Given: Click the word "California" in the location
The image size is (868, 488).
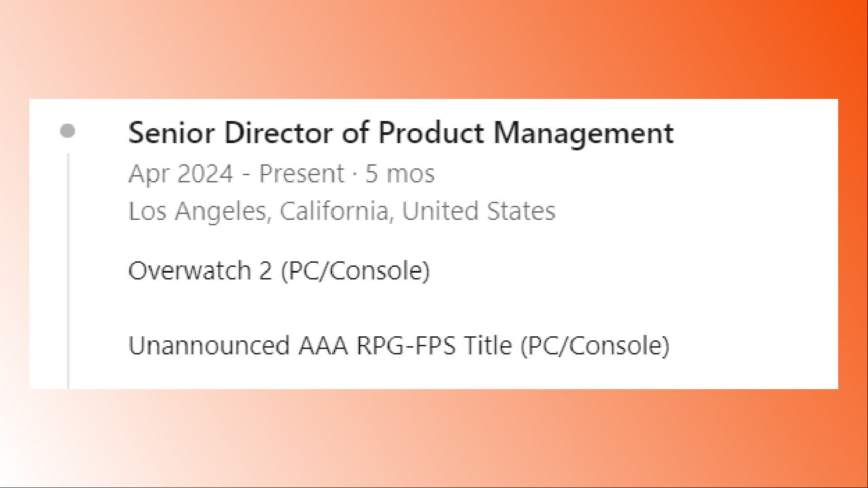Looking at the screenshot, I should pyautogui.click(x=334, y=211).
